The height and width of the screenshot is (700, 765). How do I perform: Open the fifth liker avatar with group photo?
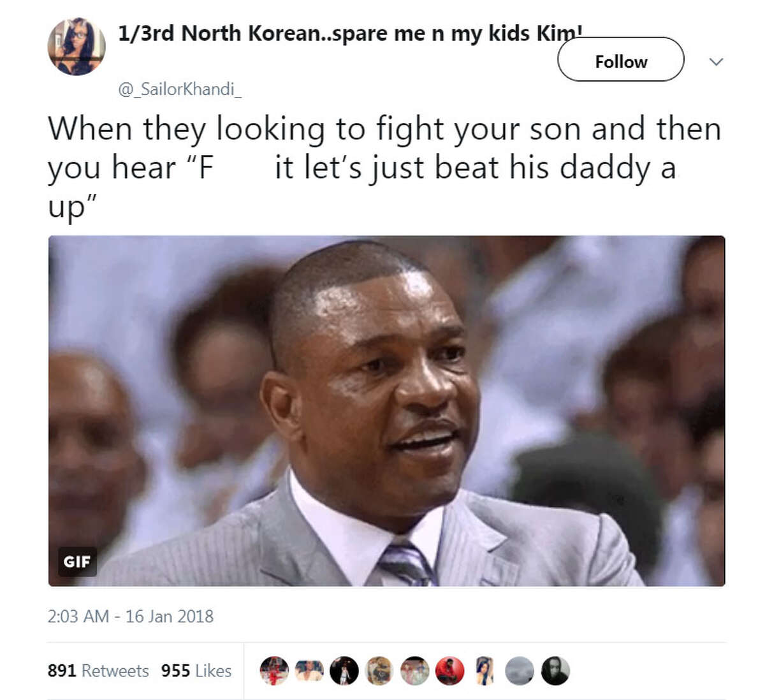(414, 671)
